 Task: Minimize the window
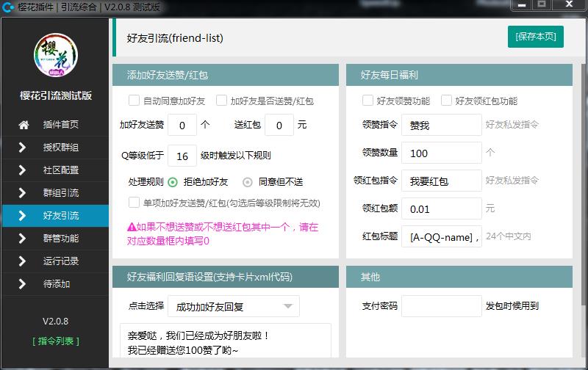point(521,5)
